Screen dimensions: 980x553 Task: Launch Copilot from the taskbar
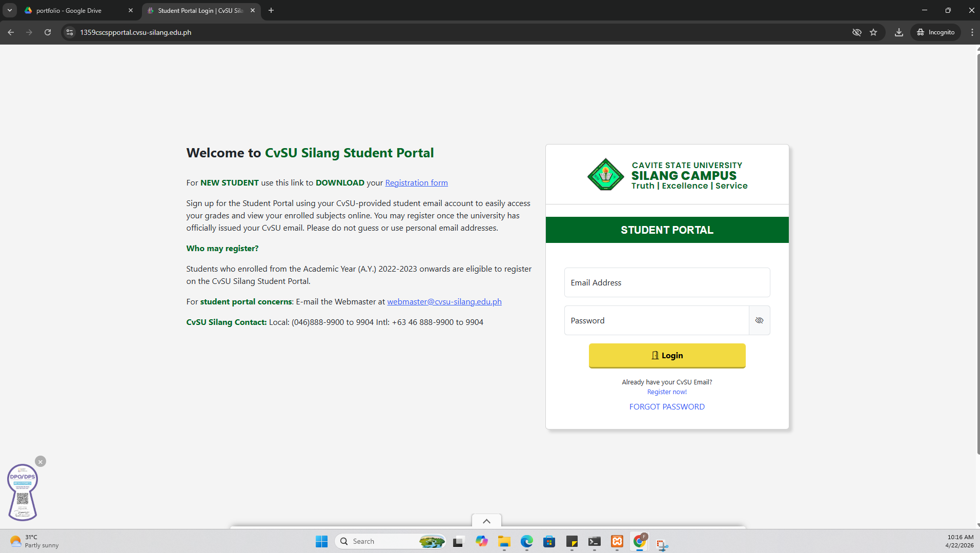pyautogui.click(x=481, y=541)
